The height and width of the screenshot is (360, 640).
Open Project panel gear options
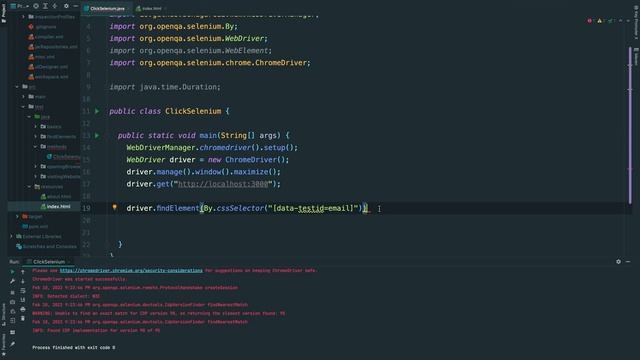coord(66,6)
